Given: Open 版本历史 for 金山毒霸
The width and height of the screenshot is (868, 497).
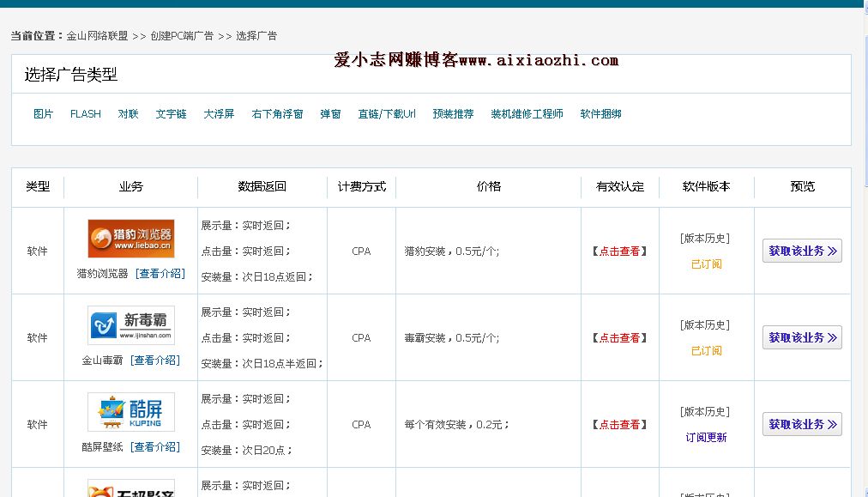Looking at the screenshot, I should [705, 324].
